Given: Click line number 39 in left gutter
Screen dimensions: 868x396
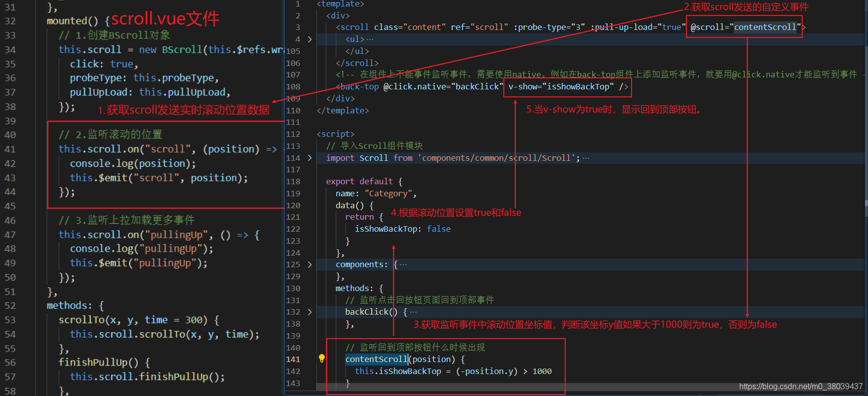Looking at the screenshot, I should click(x=10, y=121).
